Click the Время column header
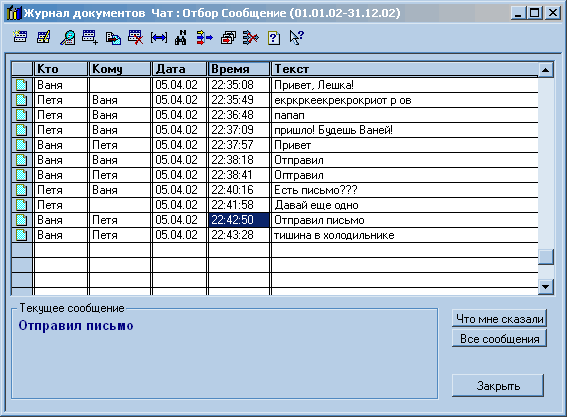Image resolution: width=567 pixels, height=417 pixels. (x=239, y=69)
